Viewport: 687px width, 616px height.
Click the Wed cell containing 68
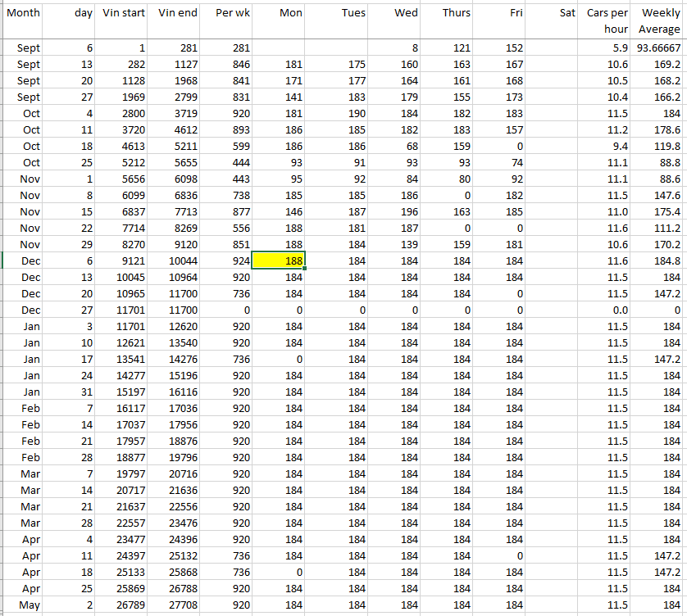click(x=395, y=146)
